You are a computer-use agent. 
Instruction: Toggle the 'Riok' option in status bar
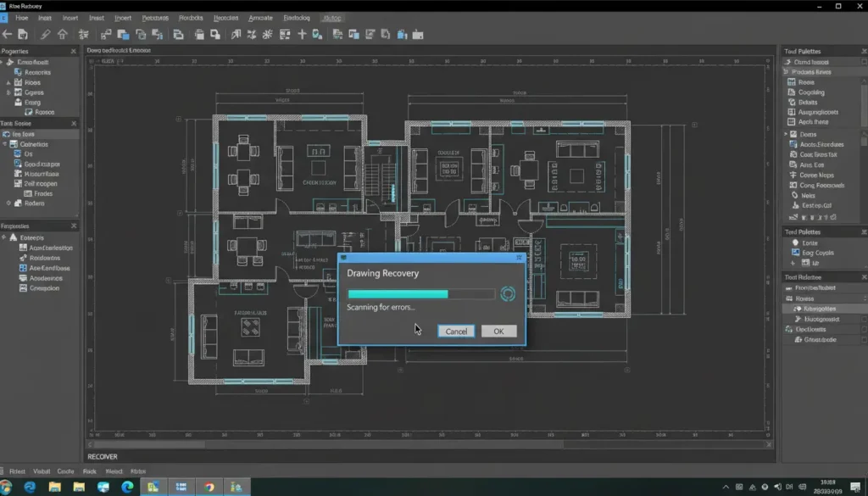coord(89,471)
